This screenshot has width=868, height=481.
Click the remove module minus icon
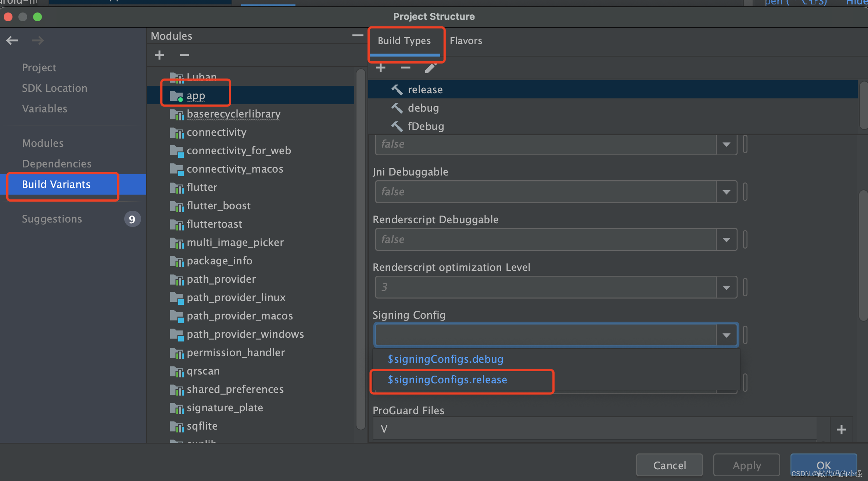click(x=184, y=55)
